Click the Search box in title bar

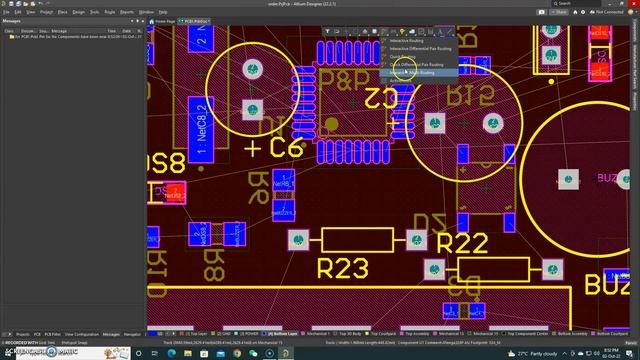[576, 4]
